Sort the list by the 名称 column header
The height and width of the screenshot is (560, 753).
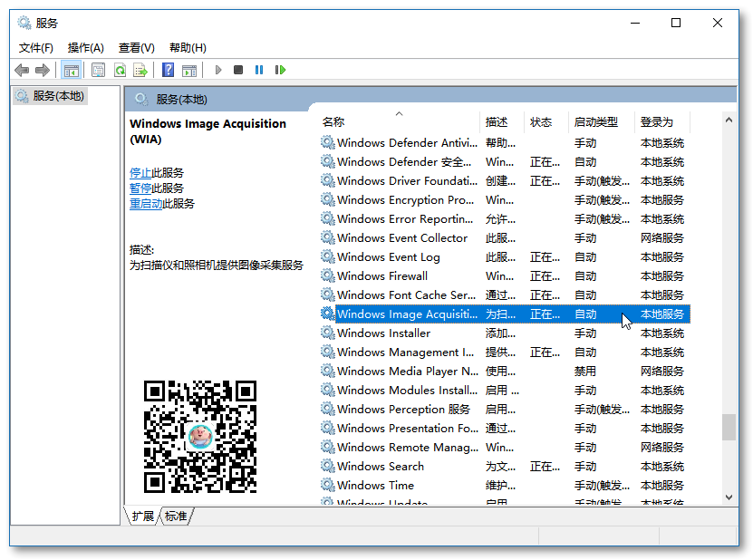[333, 122]
